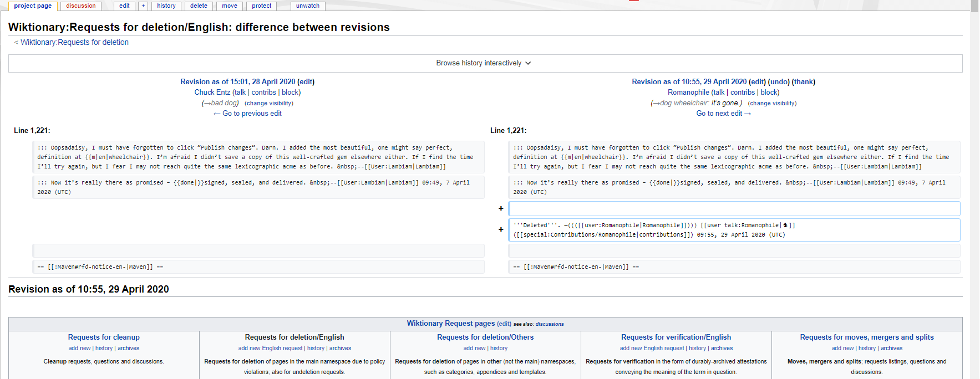Thank Romanophile for the edit
Screen dimensions: 980x379
coord(804,81)
